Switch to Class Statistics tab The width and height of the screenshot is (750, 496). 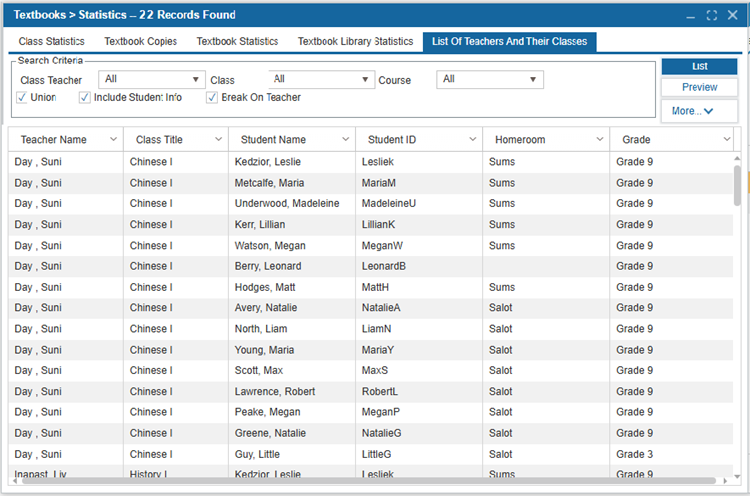click(x=52, y=42)
